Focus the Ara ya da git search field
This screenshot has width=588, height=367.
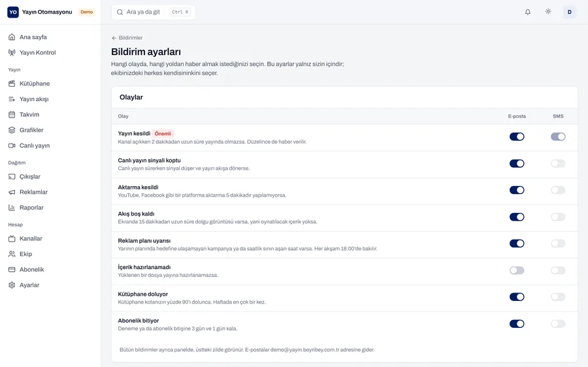tap(154, 12)
